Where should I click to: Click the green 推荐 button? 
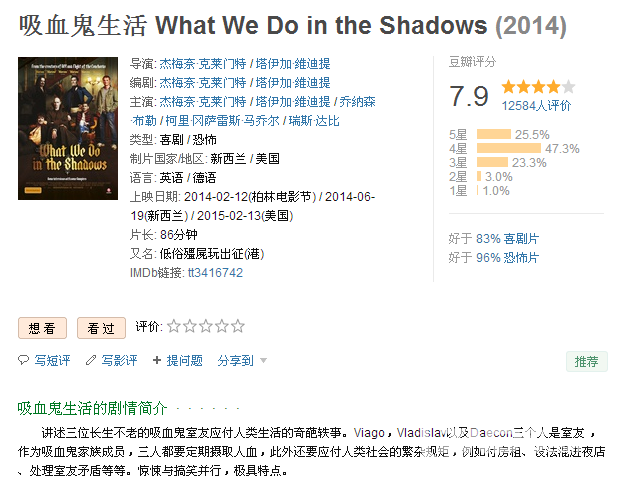[x=586, y=362]
